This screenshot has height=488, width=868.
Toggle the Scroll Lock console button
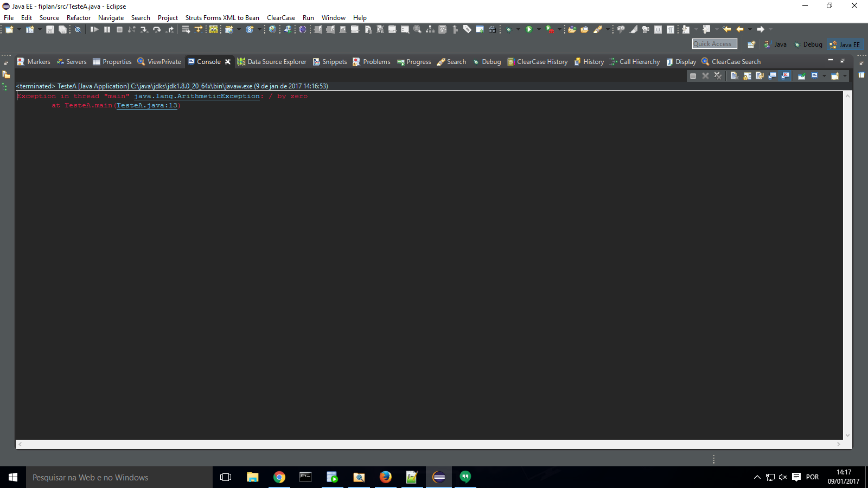(747, 76)
